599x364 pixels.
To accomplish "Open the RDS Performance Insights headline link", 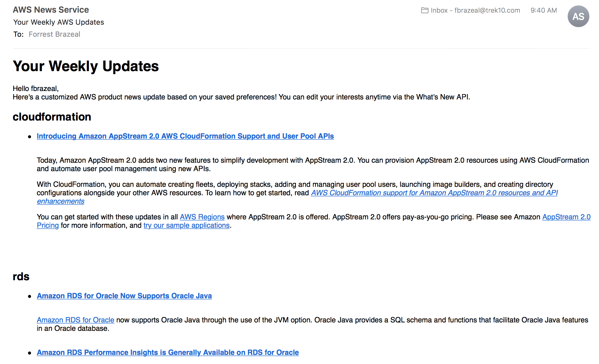I will tap(168, 353).
